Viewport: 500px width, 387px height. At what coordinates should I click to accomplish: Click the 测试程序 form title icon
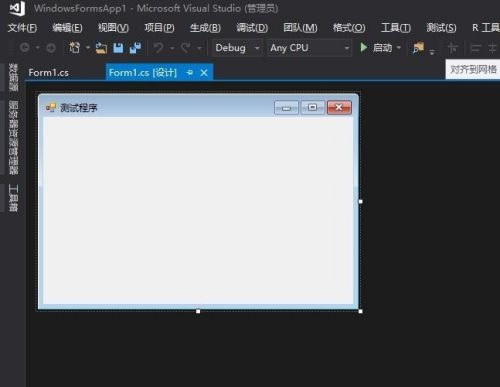(x=51, y=107)
